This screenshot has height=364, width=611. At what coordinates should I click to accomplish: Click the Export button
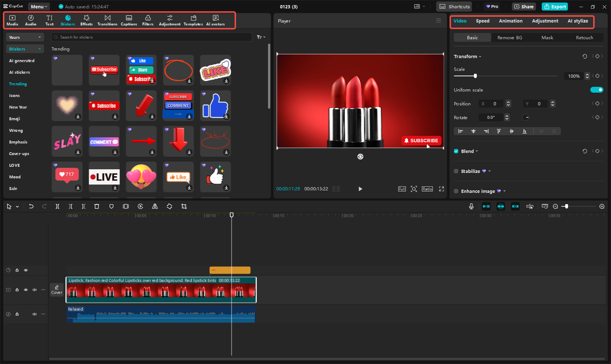point(555,6)
